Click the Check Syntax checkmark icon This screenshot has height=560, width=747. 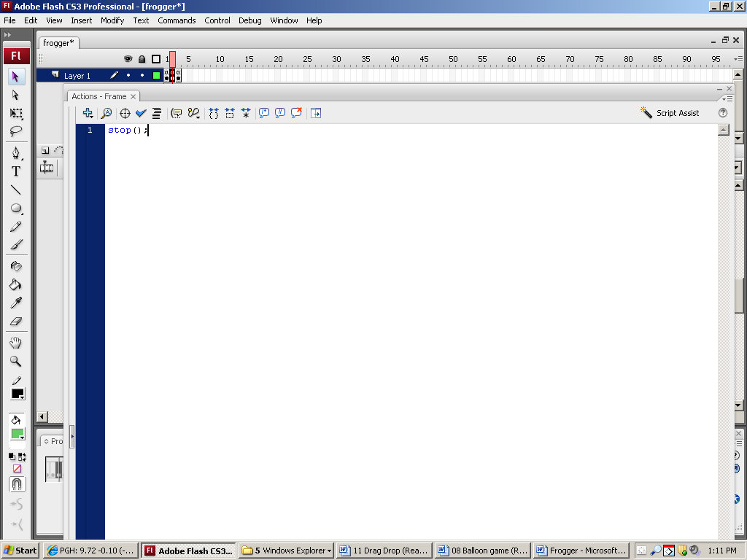click(x=141, y=113)
